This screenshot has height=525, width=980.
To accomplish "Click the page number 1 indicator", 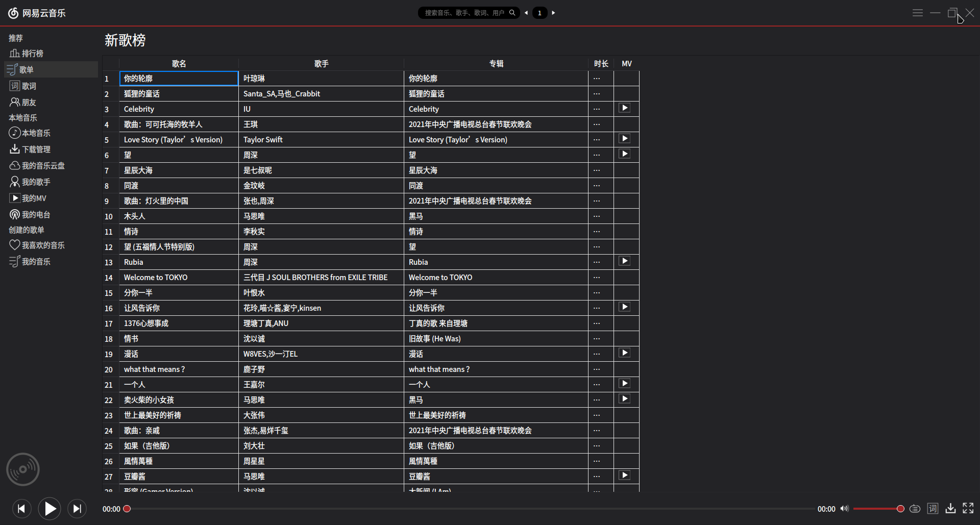I will coord(540,13).
